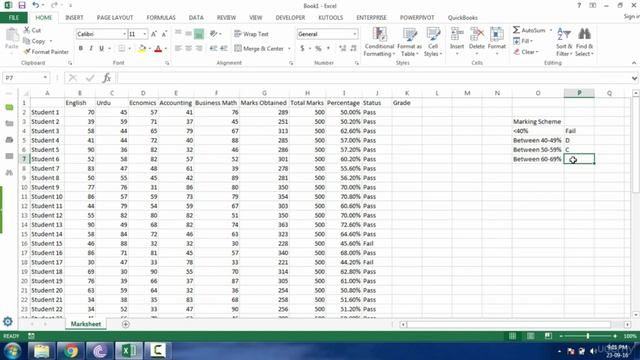Viewport: 640px width, 360px height.
Task: Click Increase Indent icon
Action: (x=224, y=49)
